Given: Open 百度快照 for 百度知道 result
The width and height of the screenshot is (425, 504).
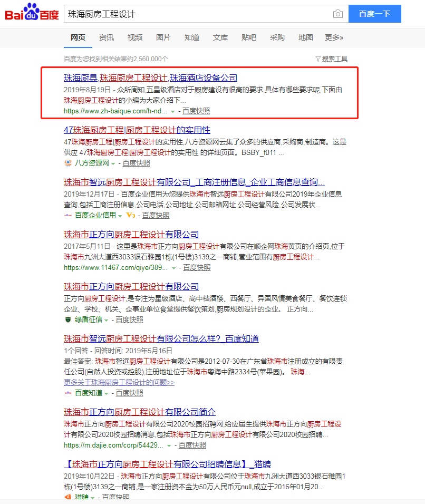Looking at the screenshot, I should click(130, 393).
